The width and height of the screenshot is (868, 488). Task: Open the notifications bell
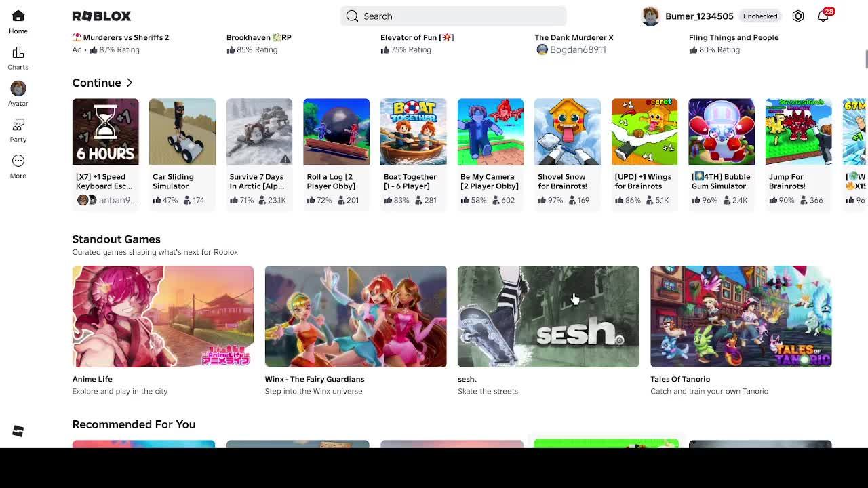coord(823,16)
